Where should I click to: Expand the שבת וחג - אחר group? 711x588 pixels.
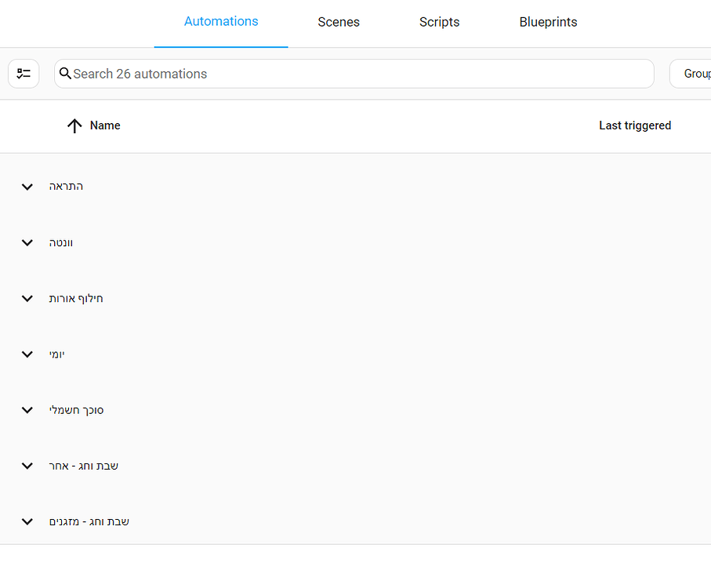pyautogui.click(x=27, y=466)
